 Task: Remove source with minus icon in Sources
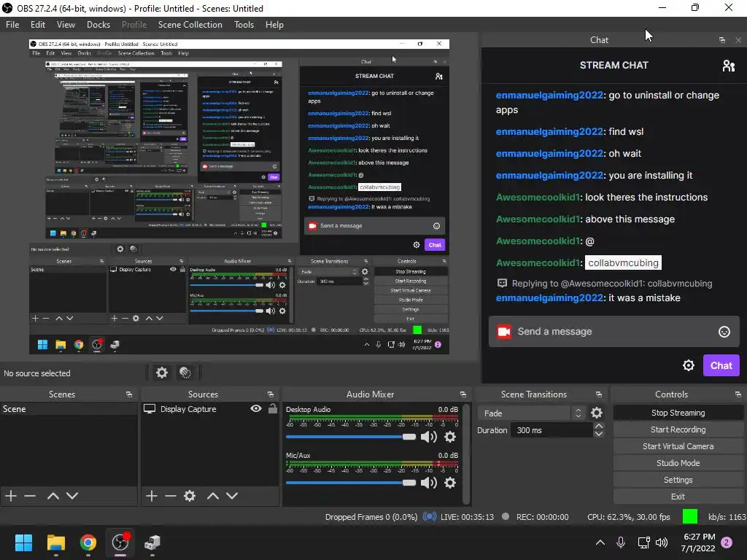(171, 496)
